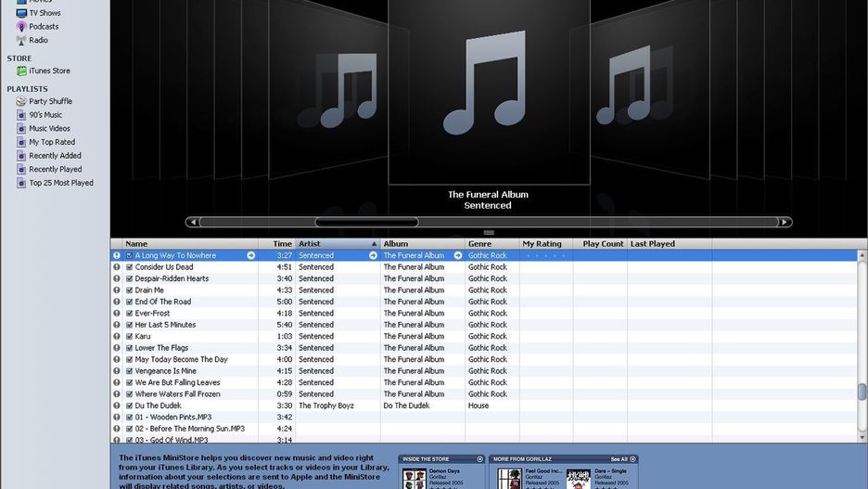Select My Top Rated playlist

(x=45, y=142)
